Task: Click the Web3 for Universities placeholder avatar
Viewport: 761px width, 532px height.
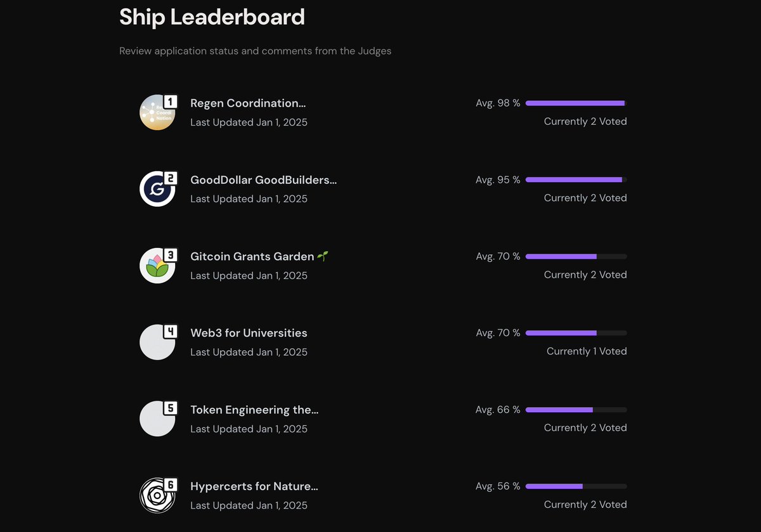Action: (157, 342)
